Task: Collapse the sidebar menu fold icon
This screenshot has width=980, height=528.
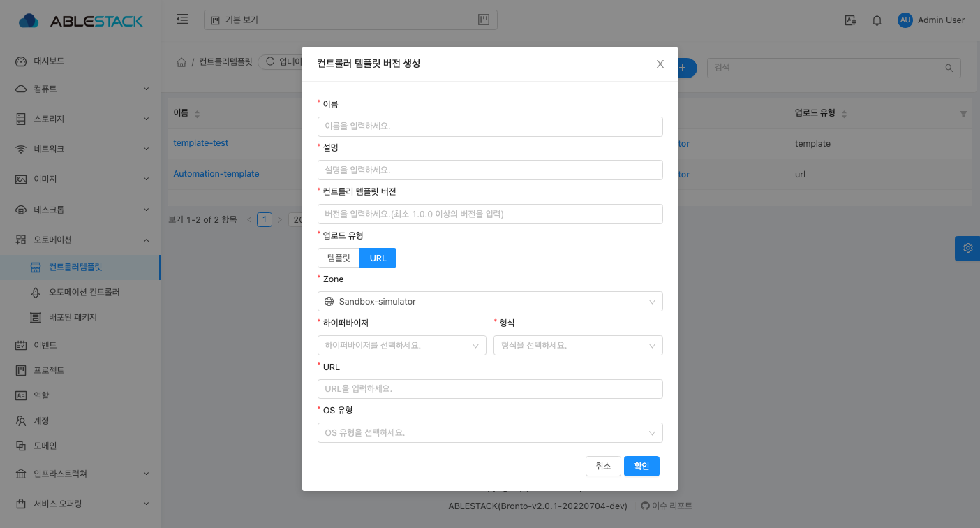Action: pyautogui.click(x=182, y=20)
